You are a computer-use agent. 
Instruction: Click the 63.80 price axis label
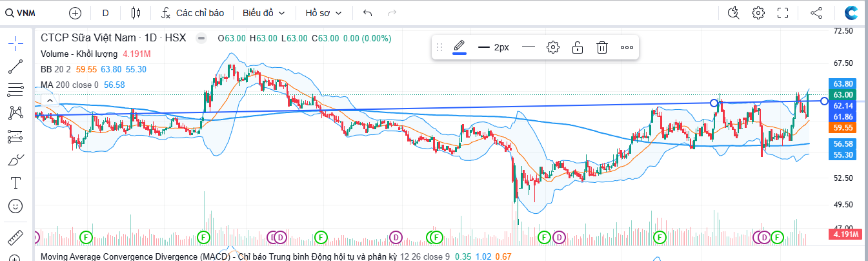tap(844, 84)
